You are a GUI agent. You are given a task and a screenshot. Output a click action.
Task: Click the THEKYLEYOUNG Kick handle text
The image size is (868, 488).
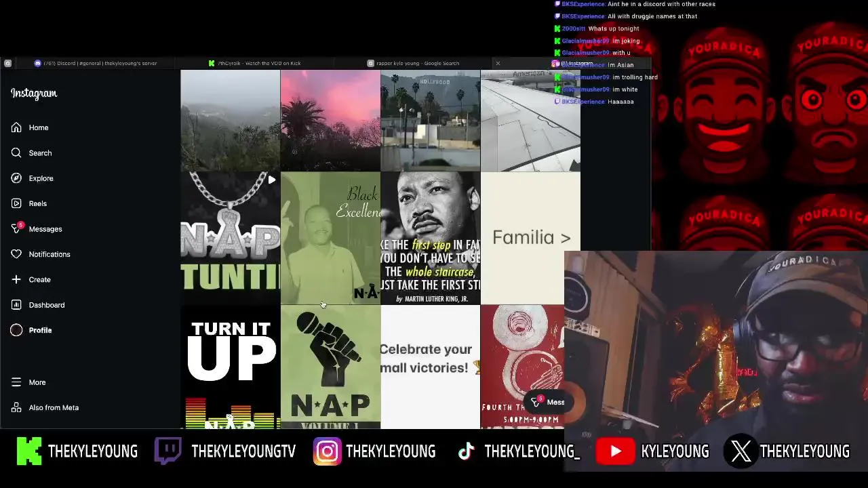93,451
